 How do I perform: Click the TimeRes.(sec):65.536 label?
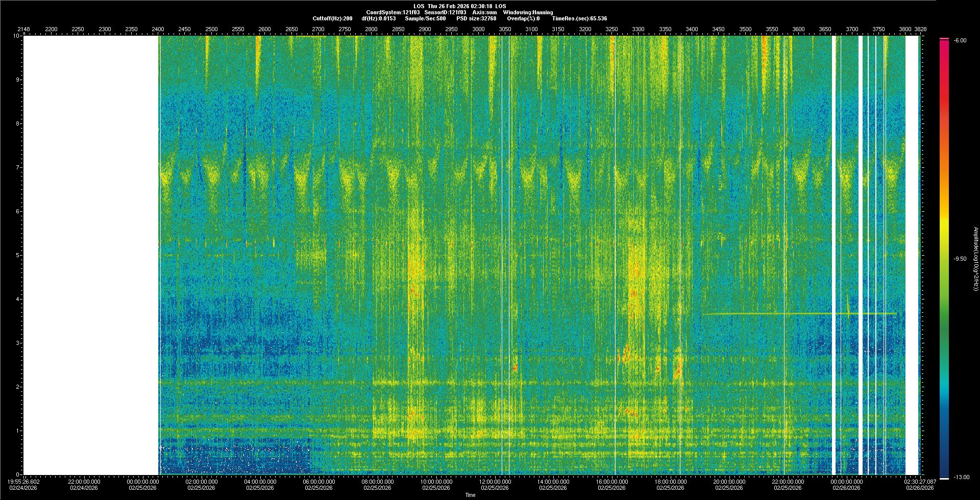click(x=579, y=18)
